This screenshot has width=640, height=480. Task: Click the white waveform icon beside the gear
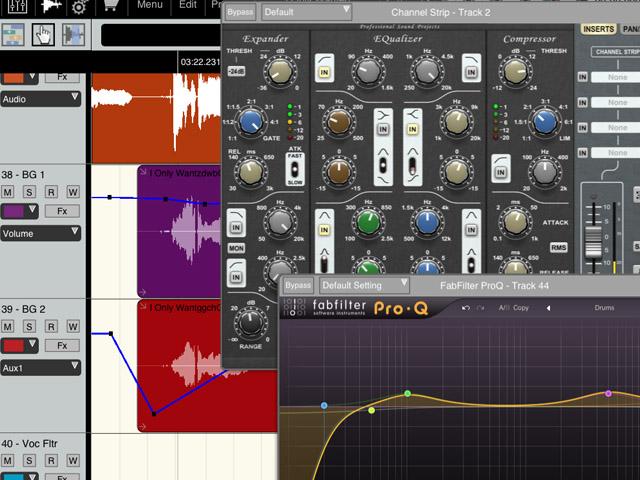click(52, 6)
